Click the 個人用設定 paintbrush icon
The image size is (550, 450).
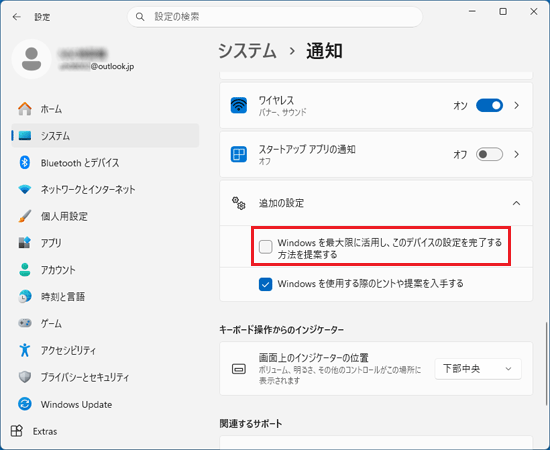tap(25, 216)
